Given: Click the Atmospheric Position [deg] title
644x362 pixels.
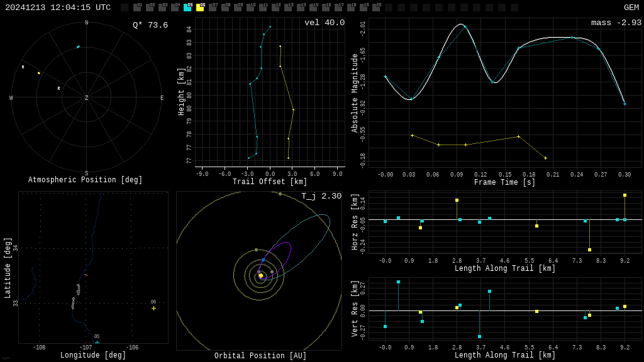Looking at the screenshot, I should [86, 180].
